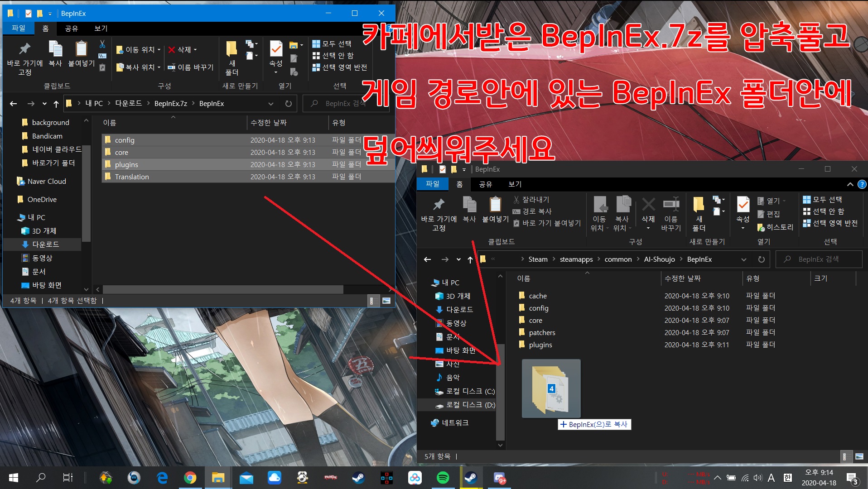
Task: Open the help icon in AI-Shoujo window
Action: pos(862,184)
